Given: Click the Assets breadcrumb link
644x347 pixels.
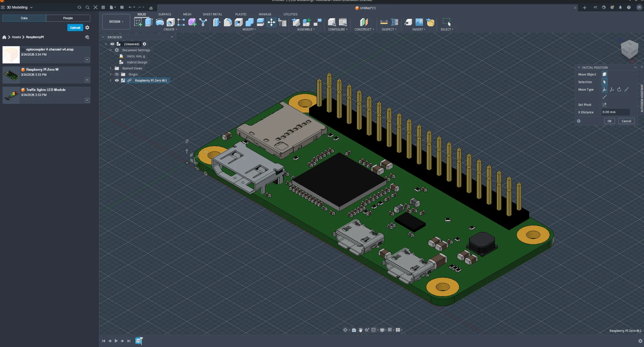Looking at the screenshot, I should click(x=16, y=37).
